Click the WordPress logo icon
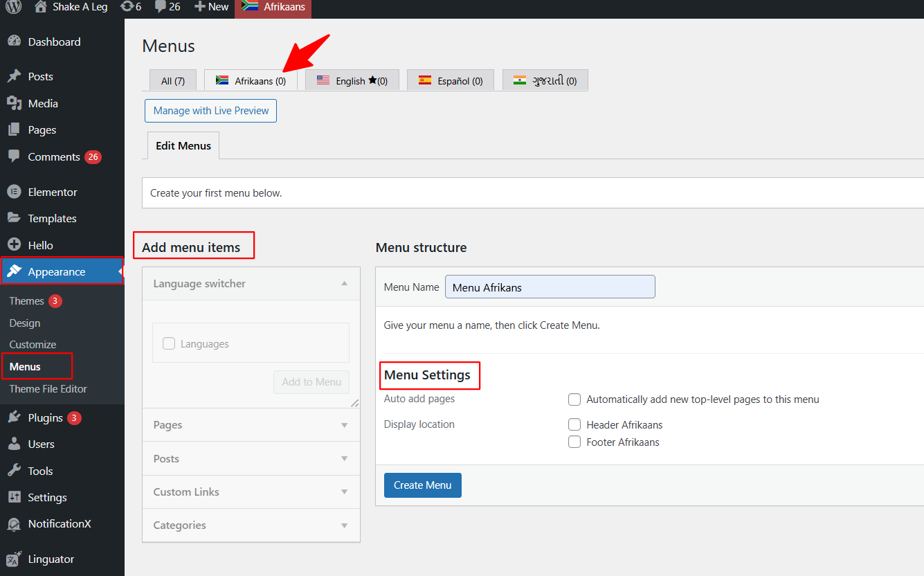Screen dimensions: 924x576 (x=14, y=7)
